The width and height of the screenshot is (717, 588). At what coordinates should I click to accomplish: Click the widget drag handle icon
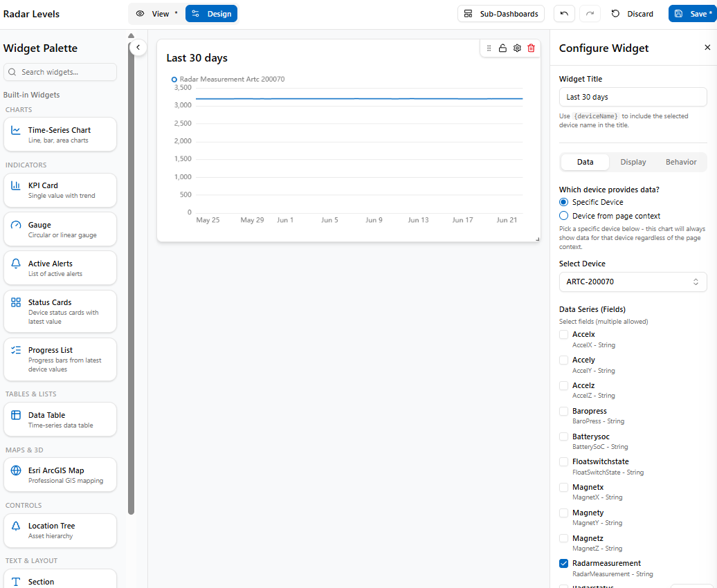[x=489, y=48]
